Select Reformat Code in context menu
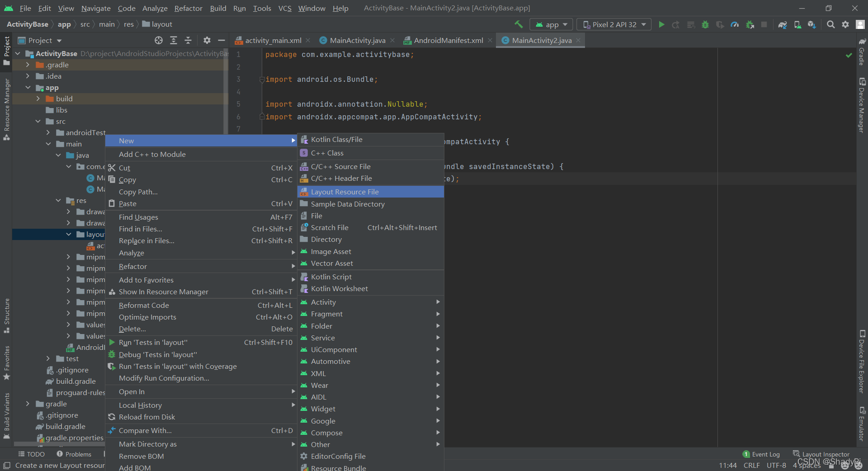The width and height of the screenshot is (868, 471). coord(201,305)
